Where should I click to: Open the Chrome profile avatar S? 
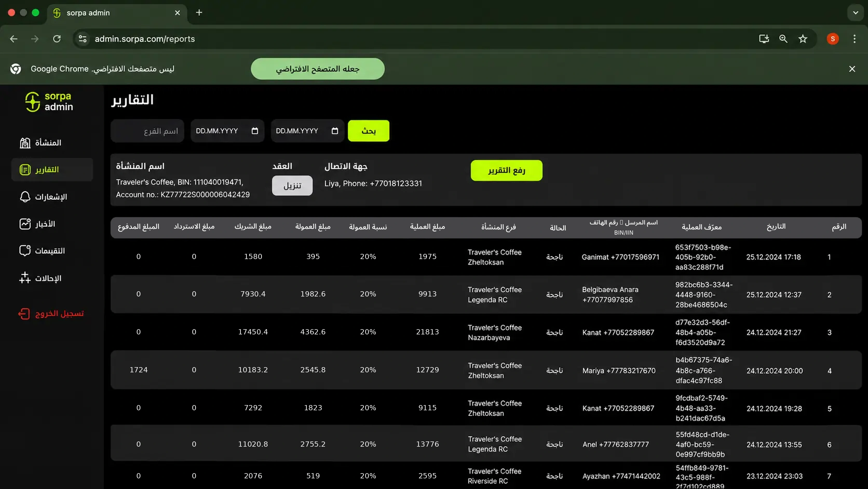coord(833,39)
